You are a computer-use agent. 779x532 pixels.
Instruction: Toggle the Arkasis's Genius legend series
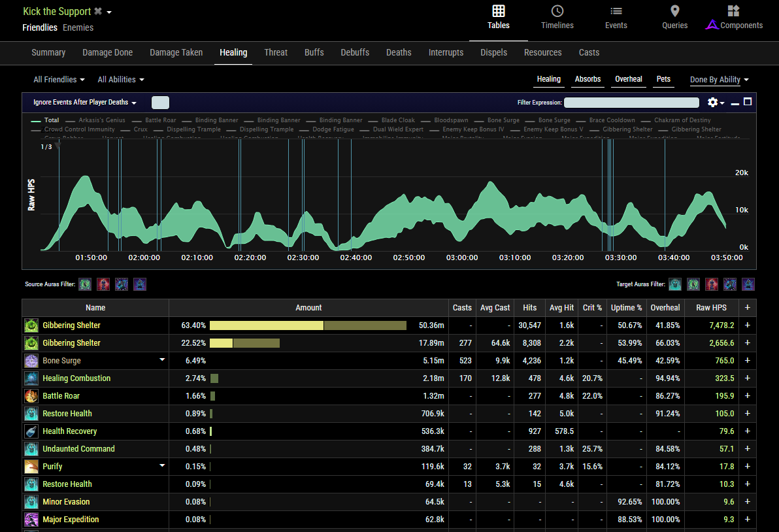pos(95,120)
